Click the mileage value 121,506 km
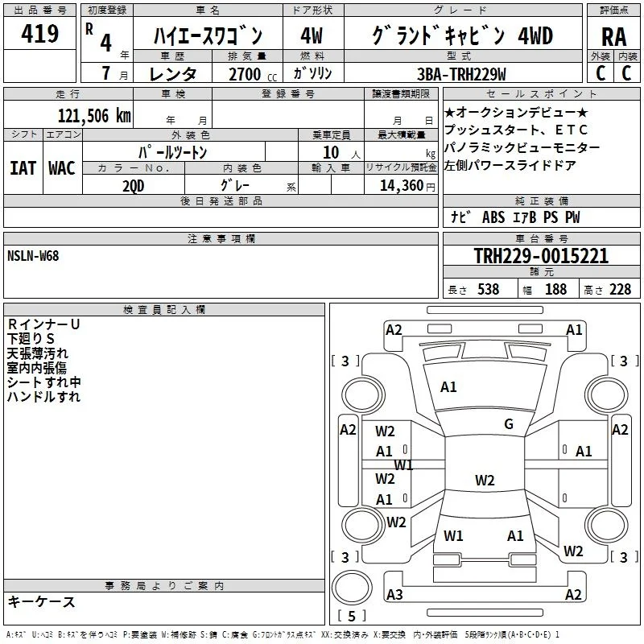Screen dimensions: 644x644 [94, 116]
